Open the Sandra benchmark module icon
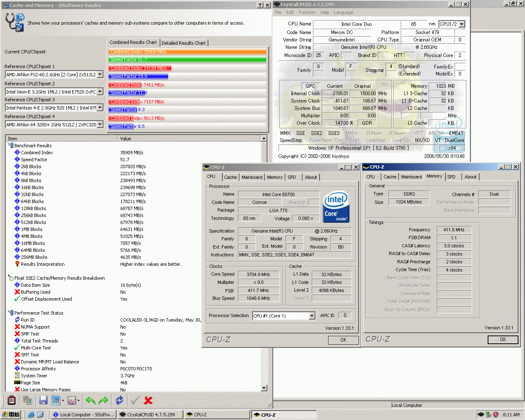Screen dimensions: 525x420 (11, 400)
